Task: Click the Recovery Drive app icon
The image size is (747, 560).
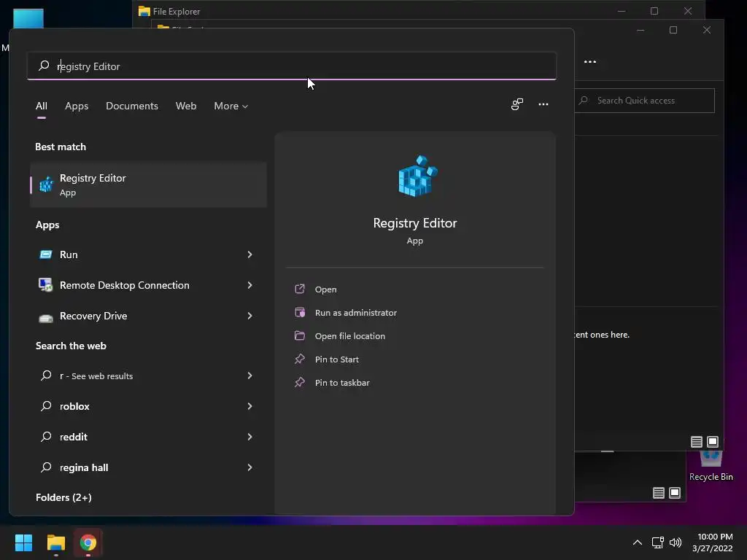Action: pos(46,318)
